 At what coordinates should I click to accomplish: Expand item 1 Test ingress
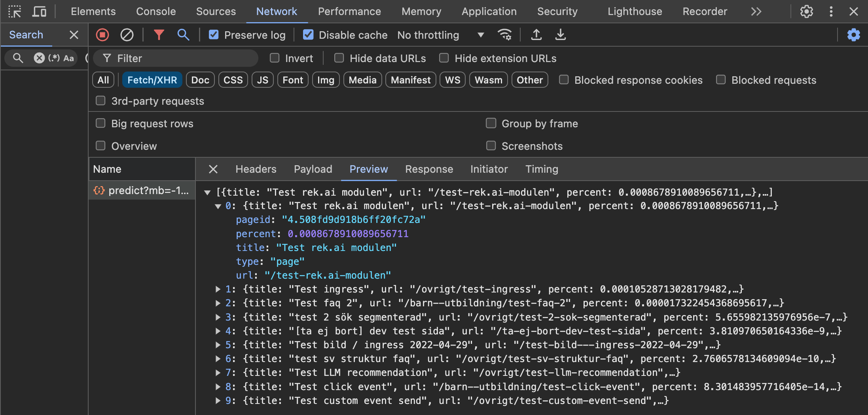click(x=218, y=289)
